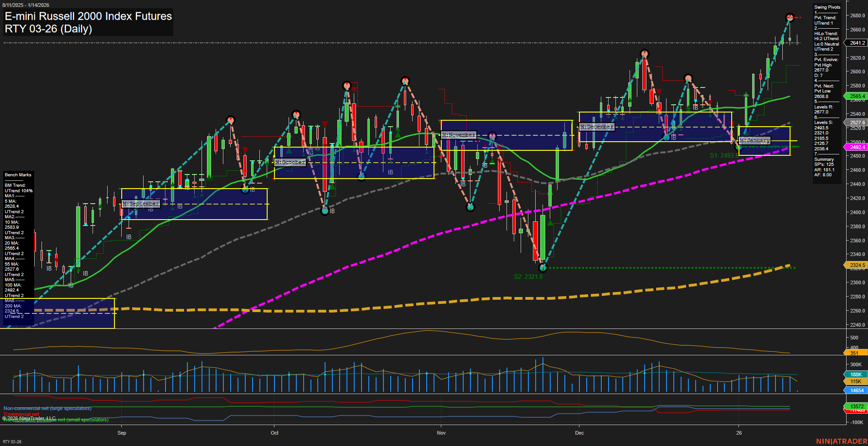The image size is (868, 446).
Task: Select the M:November monthly range label
Action: pos(459,135)
